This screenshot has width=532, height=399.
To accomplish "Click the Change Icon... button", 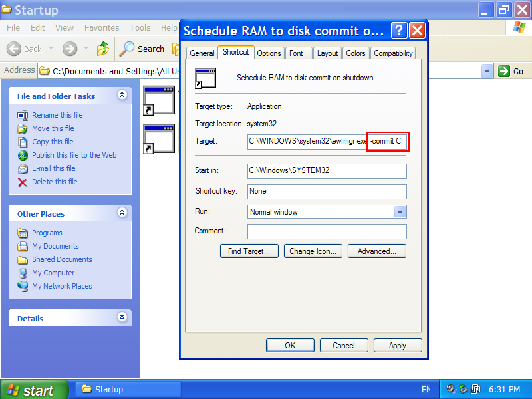I will [x=313, y=251].
